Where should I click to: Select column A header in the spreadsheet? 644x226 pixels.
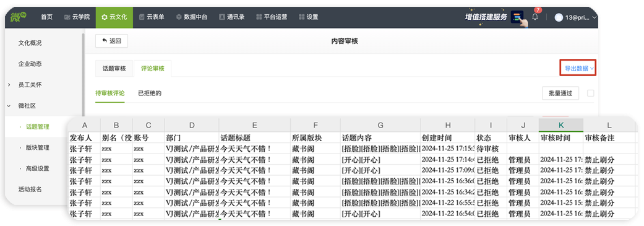[85, 125]
